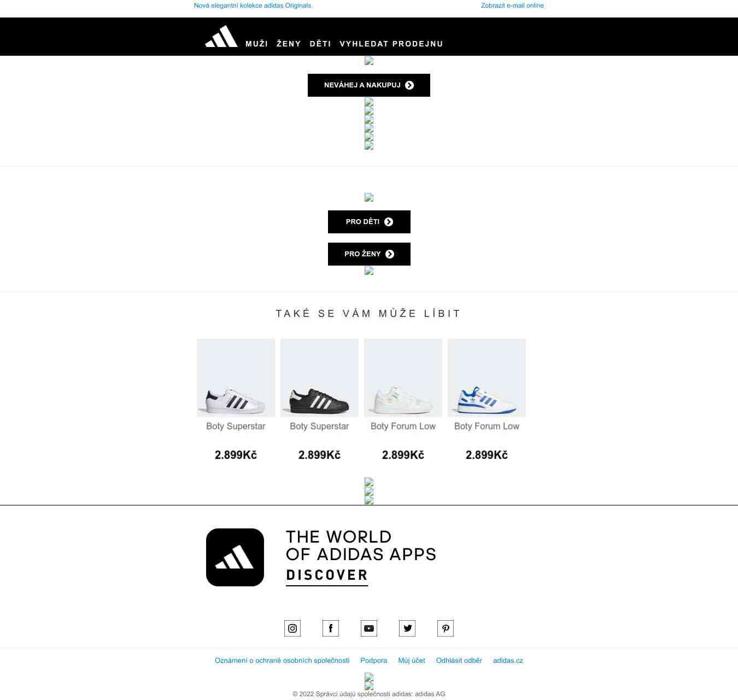The image size is (738, 700).
Task: Click the PRO ŽENY button
Action: [x=369, y=254]
